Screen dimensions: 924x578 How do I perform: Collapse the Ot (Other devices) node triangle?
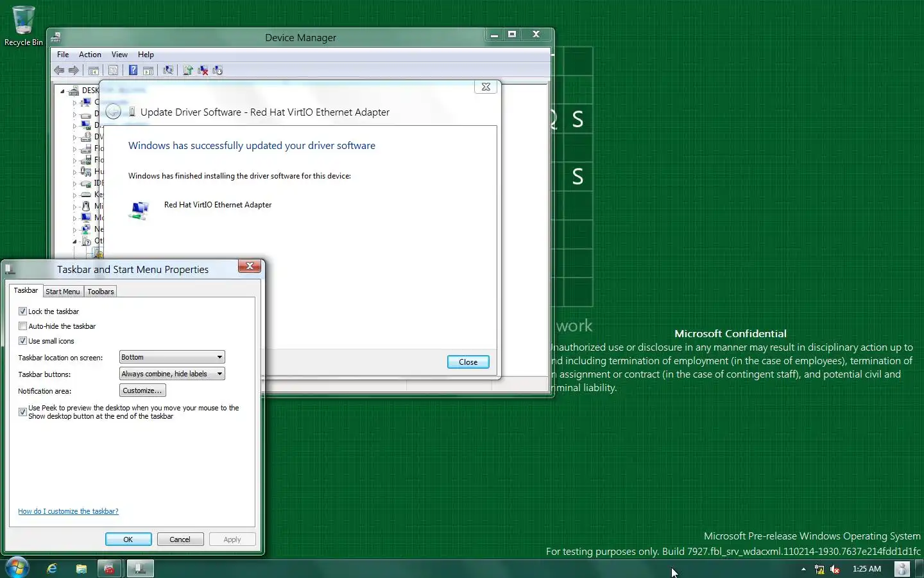[74, 241]
